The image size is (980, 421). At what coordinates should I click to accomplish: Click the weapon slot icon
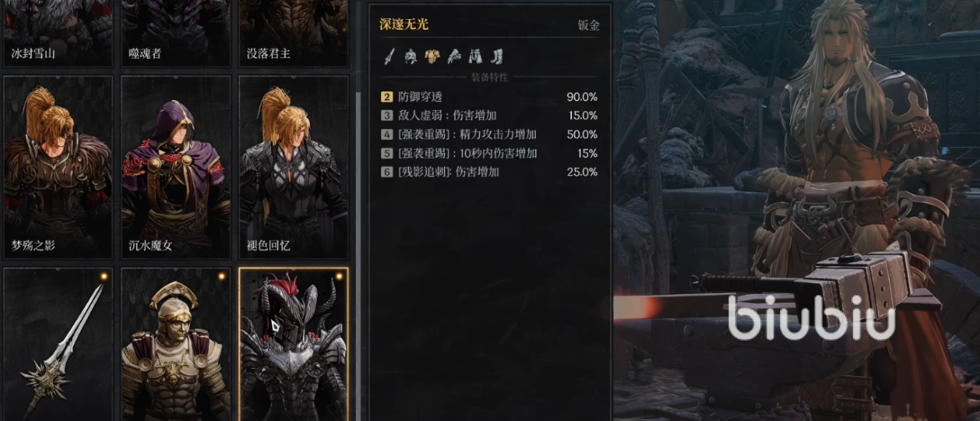[389, 56]
